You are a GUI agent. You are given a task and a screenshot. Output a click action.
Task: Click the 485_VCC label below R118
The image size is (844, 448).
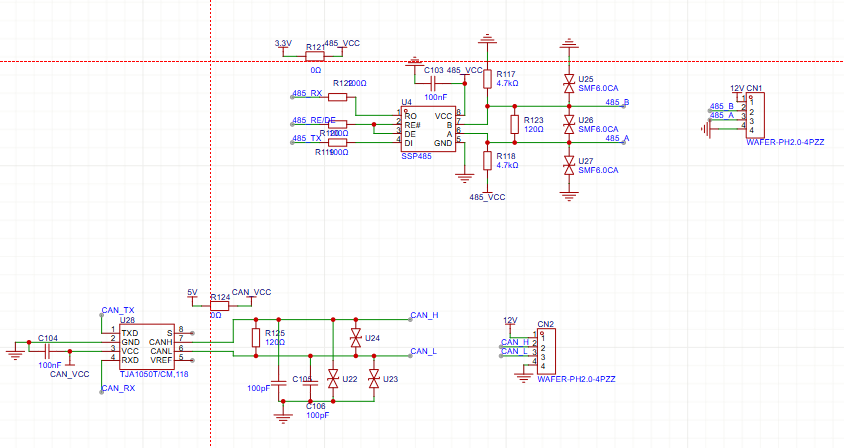point(487,197)
